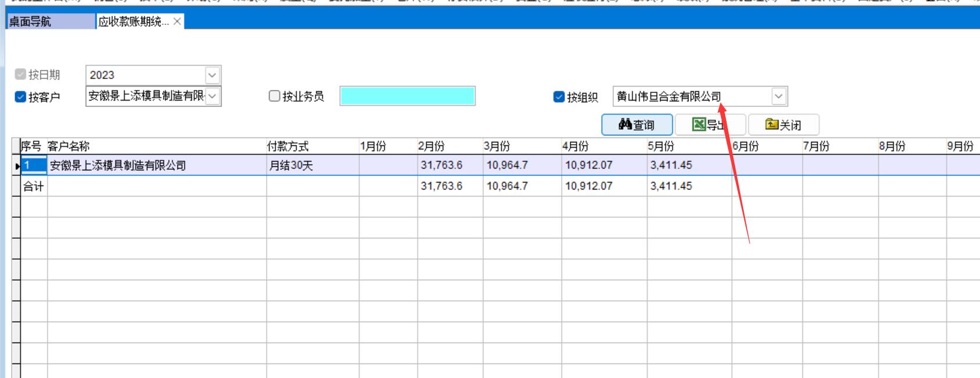Click the folder icon on the 关闭 button
The image size is (980, 378).
(772, 124)
